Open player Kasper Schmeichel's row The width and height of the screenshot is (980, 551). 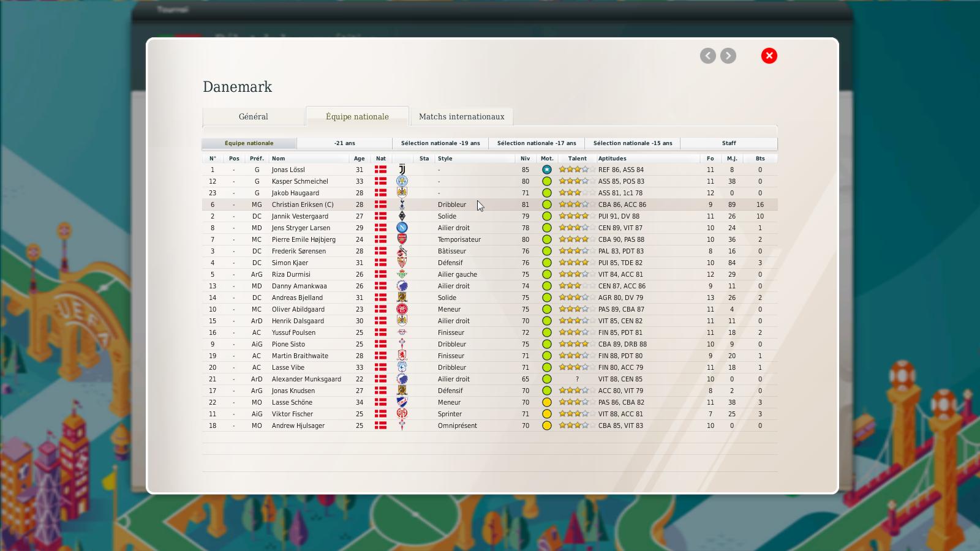pos(490,181)
